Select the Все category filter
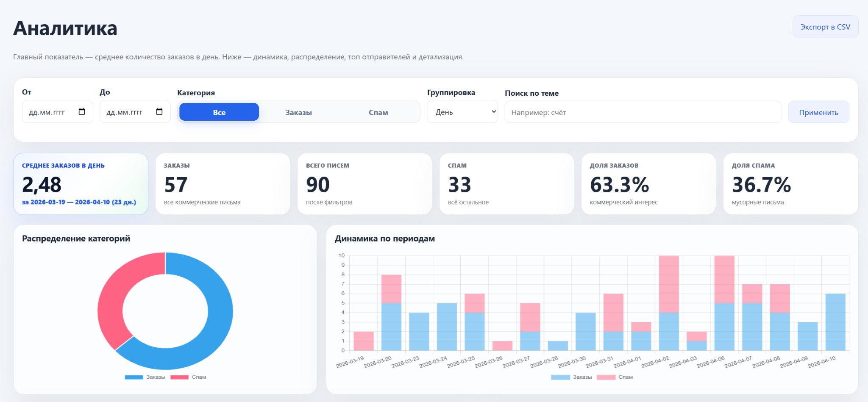 coord(219,112)
